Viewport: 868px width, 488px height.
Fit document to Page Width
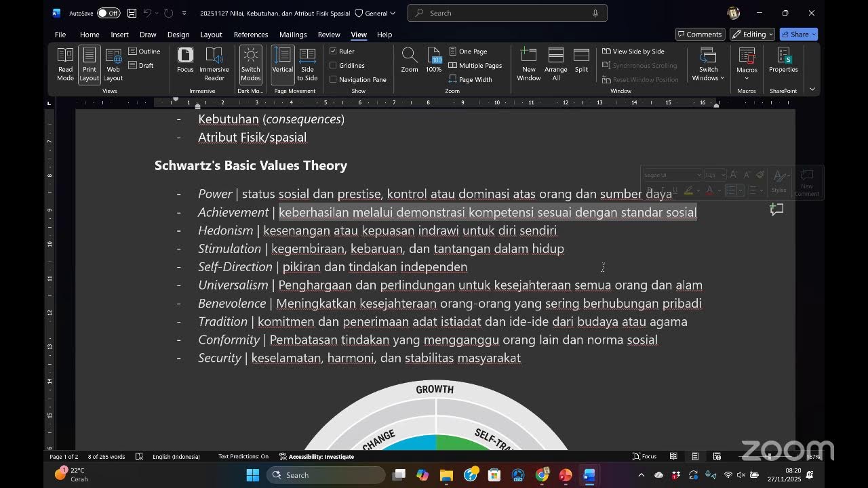tap(471, 80)
